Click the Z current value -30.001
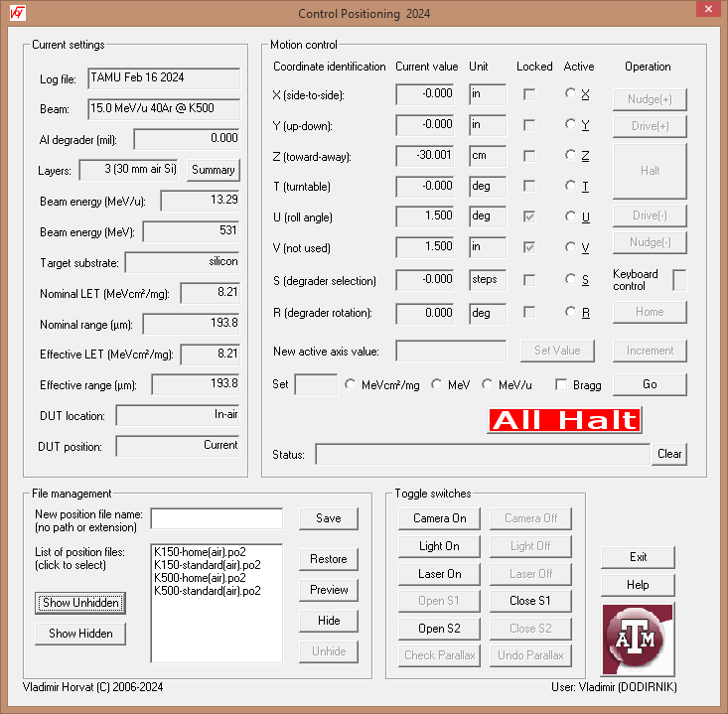 [x=425, y=156]
